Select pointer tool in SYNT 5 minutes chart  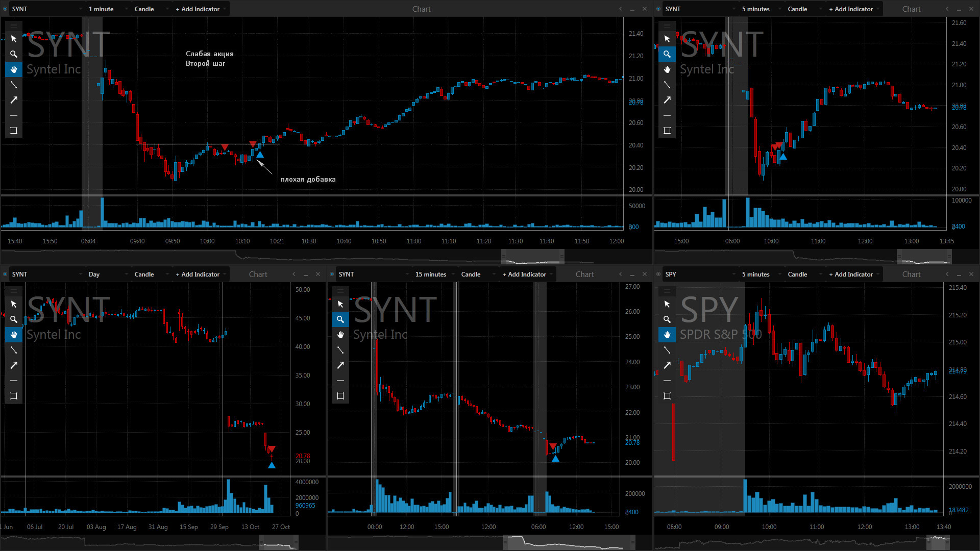pyautogui.click(x=667, y=39)
